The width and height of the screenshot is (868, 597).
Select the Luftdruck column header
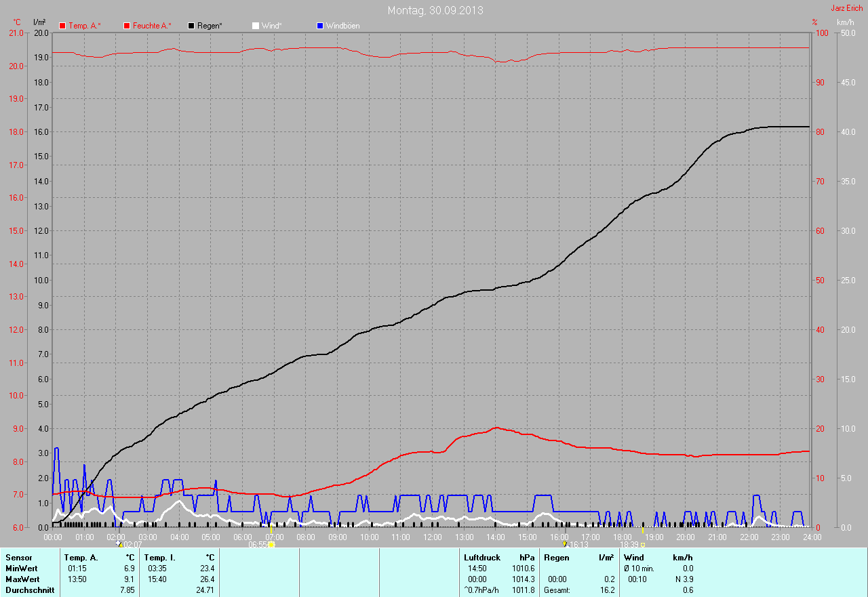(x=482, y=558)
